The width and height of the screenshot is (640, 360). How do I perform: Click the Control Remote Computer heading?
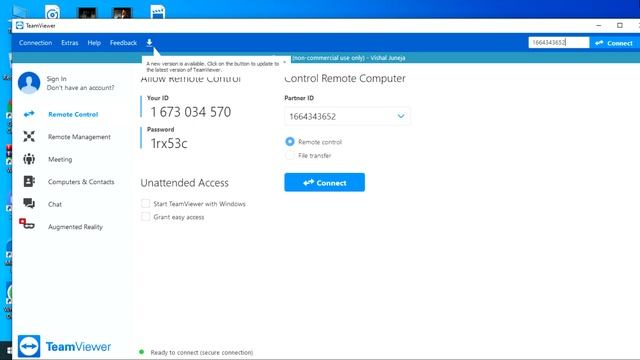345,78
